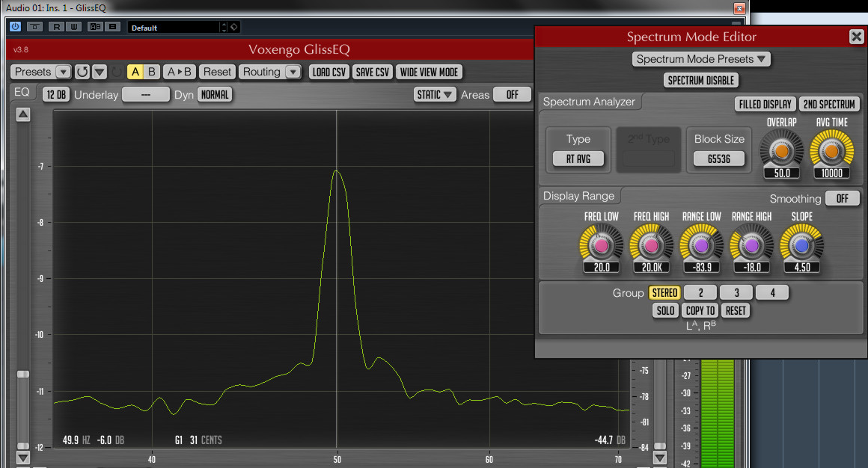Viewport: 868px width, 468px height.
Task: Toggle the Areas Off switch
Action: 512,95
